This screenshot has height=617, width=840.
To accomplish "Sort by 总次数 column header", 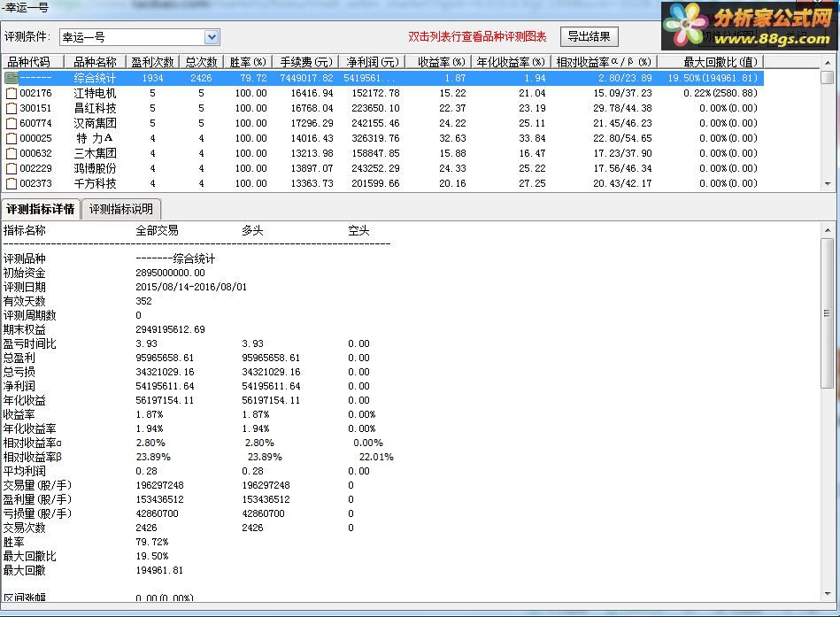I will (x=202, y=62).
